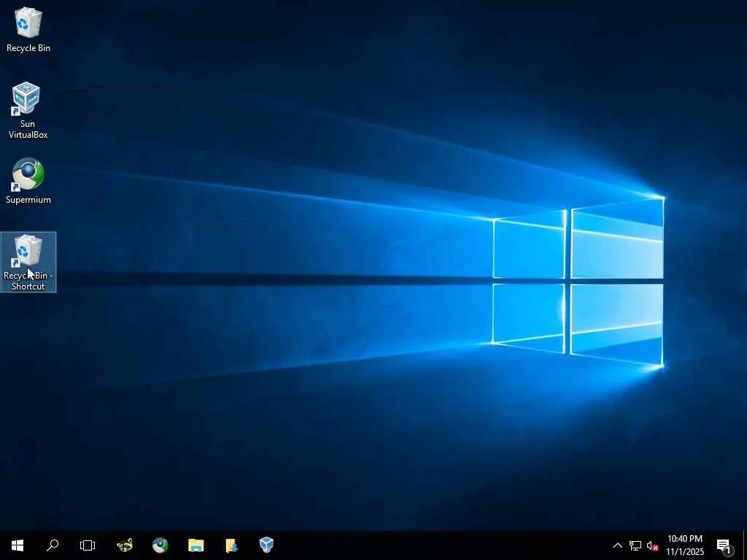Launch the raccoon app from the taskbar
Viewport: 747px width, 560px height.
point(125,545)
